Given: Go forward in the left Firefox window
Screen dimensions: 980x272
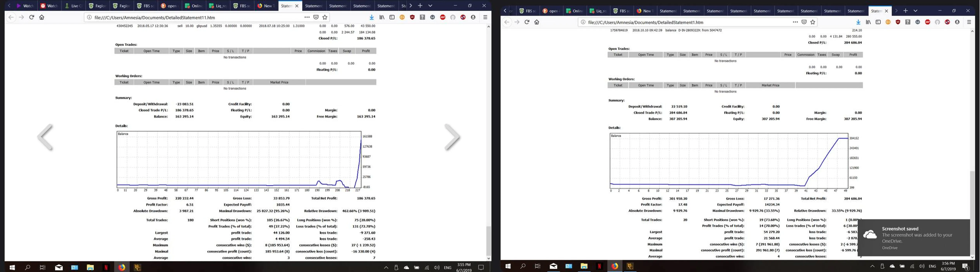Looking at the screenshot, I should pos(21,17).
